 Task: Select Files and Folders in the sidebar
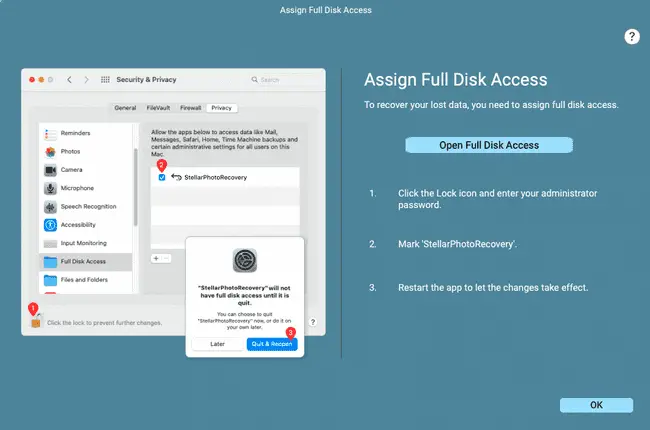(86, 279)
